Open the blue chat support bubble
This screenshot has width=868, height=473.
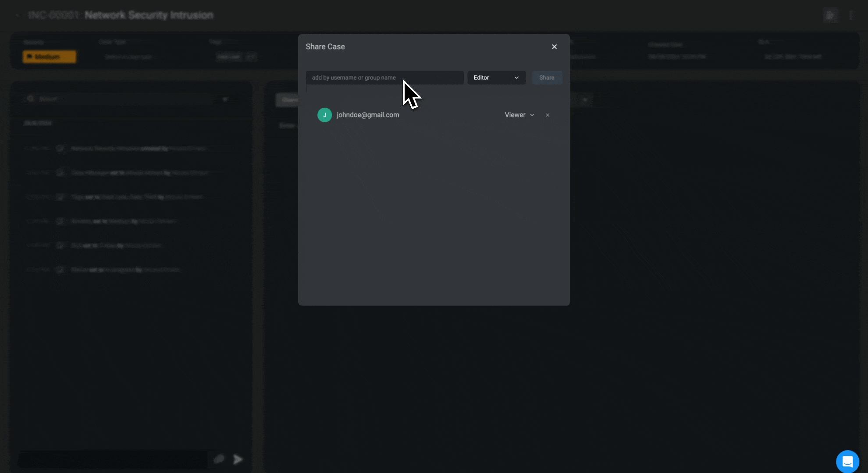coord(847,461)
